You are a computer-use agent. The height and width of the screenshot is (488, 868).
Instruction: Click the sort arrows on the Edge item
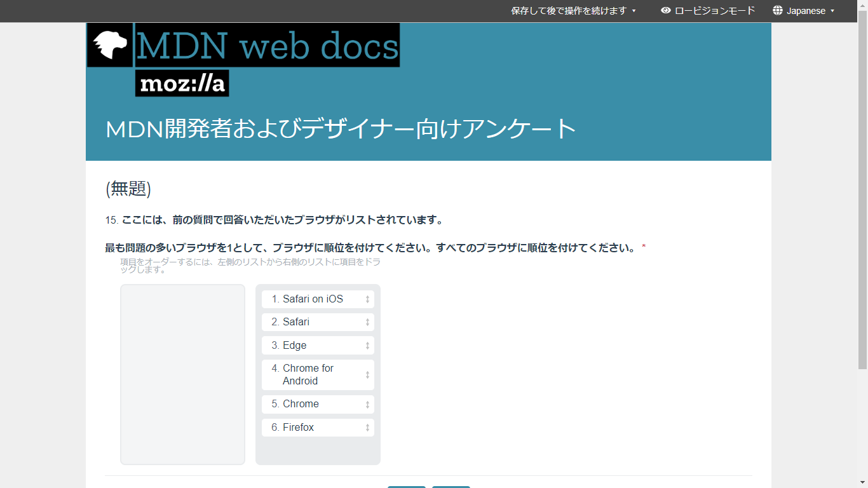point(367,346)
